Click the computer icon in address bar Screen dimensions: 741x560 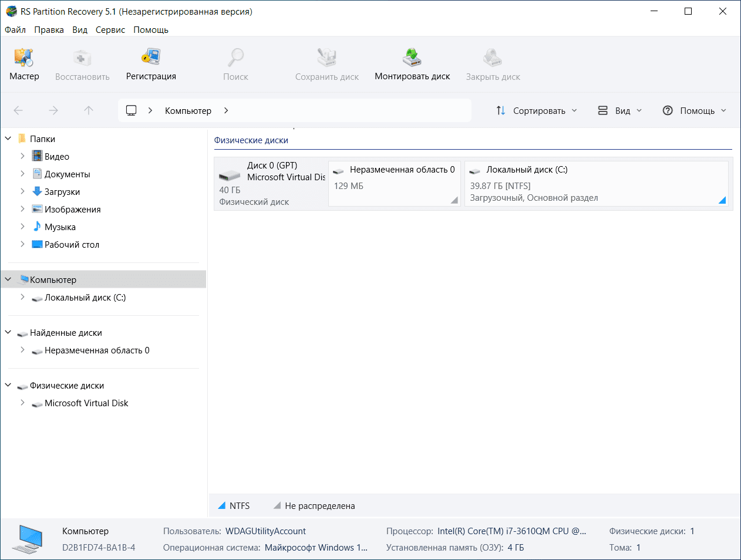coord(132,110)
